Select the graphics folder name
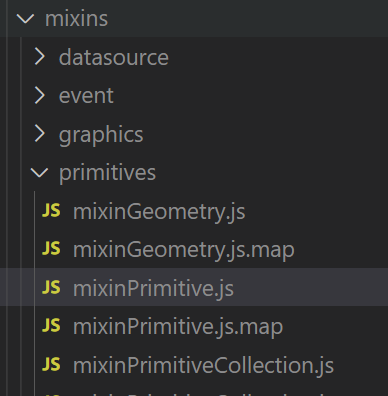388x396 pixels. (101, 135)
